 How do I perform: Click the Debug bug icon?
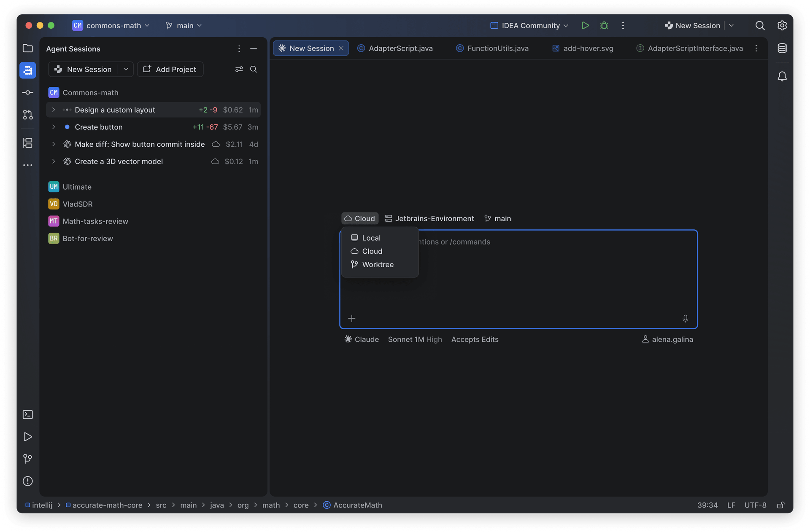point(604,25)
